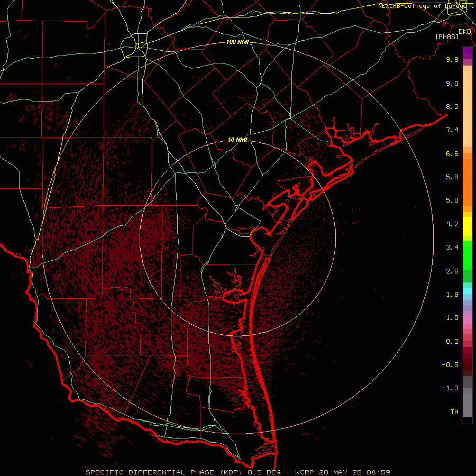
Task: Click the SPECIFIC DIFFERENTIAL PHASE (KDP) caption text
Action: coord(166,472)
